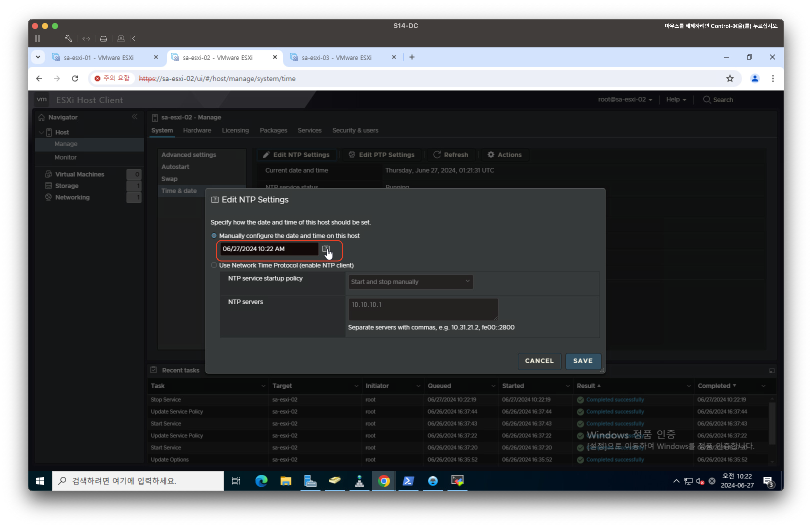
Task: Select Use Network Time Protocol option
Action: [x=214, y=265]
